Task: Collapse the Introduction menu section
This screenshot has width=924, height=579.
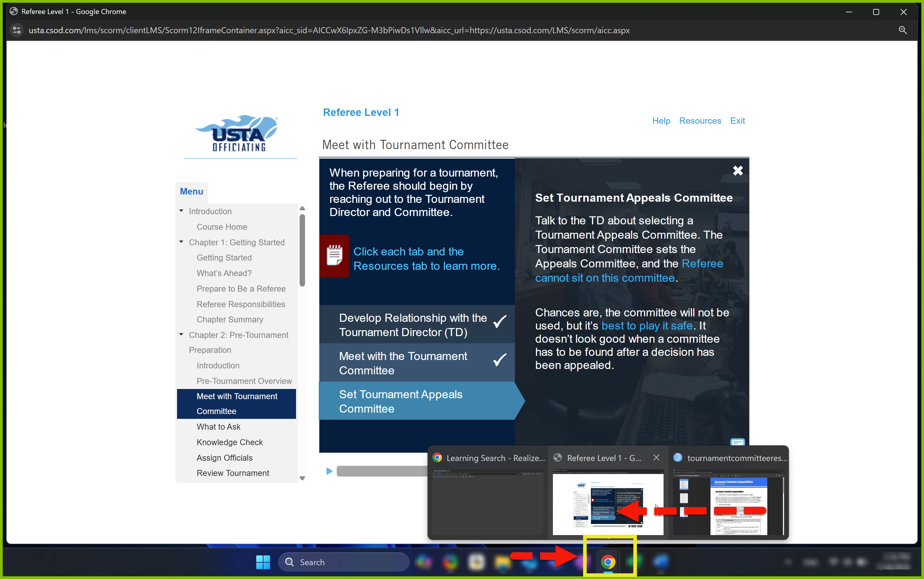Action: click(181, 211)
